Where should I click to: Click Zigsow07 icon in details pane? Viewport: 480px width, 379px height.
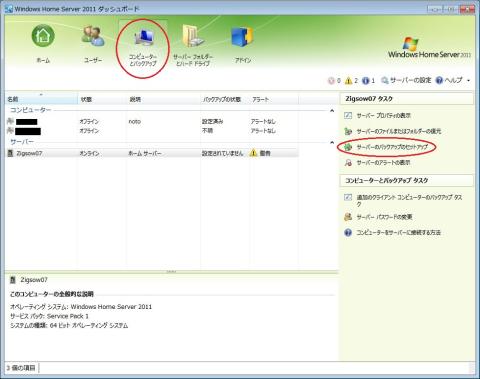click(13, 280)
